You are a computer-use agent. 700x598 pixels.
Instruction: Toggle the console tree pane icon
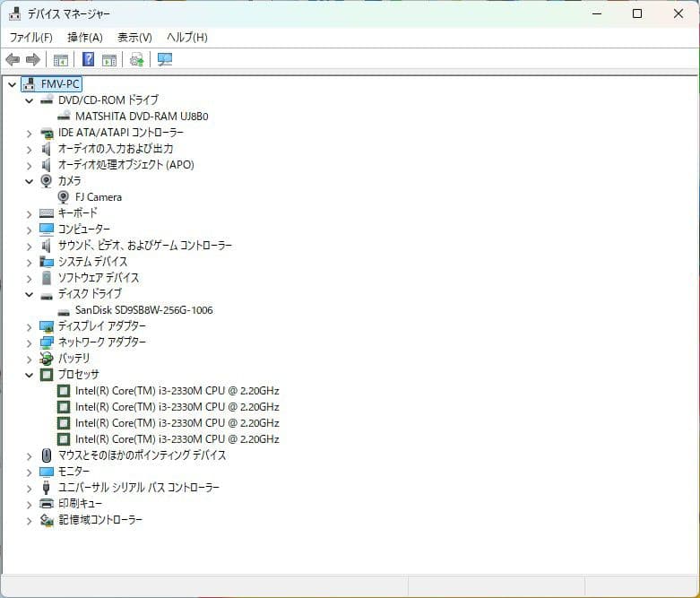pyautogui.click(x=61, y=59)
